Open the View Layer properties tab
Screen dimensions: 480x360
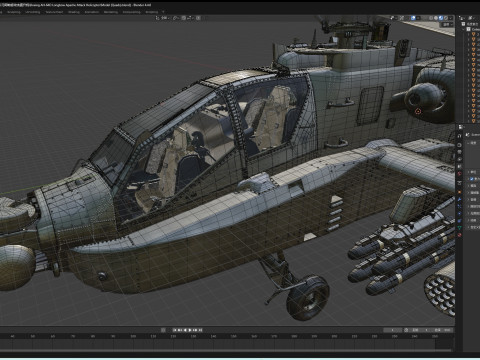[459, 159]
